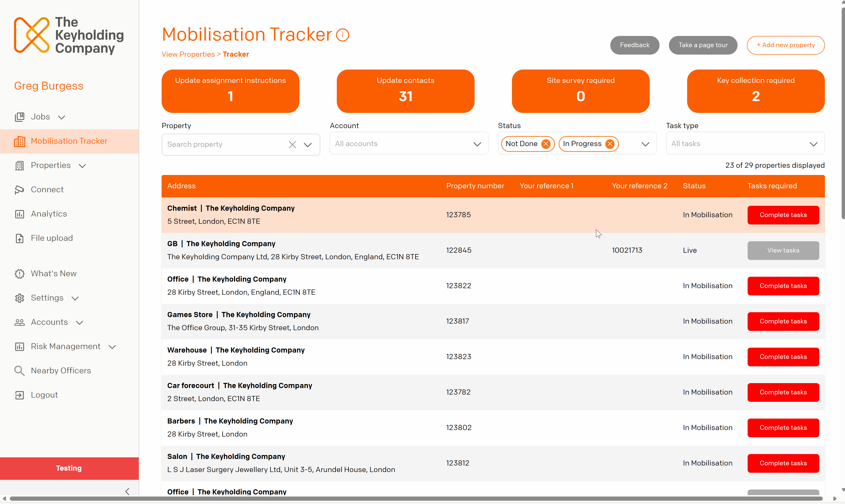Click the Jobs sidebar icon

(x=19, y=117)
